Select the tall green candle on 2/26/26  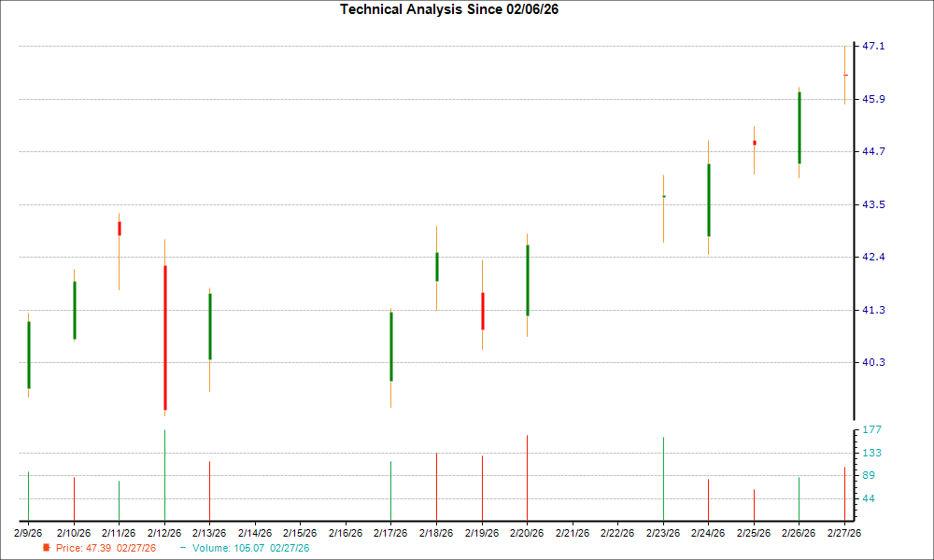(x=800, y=126)
